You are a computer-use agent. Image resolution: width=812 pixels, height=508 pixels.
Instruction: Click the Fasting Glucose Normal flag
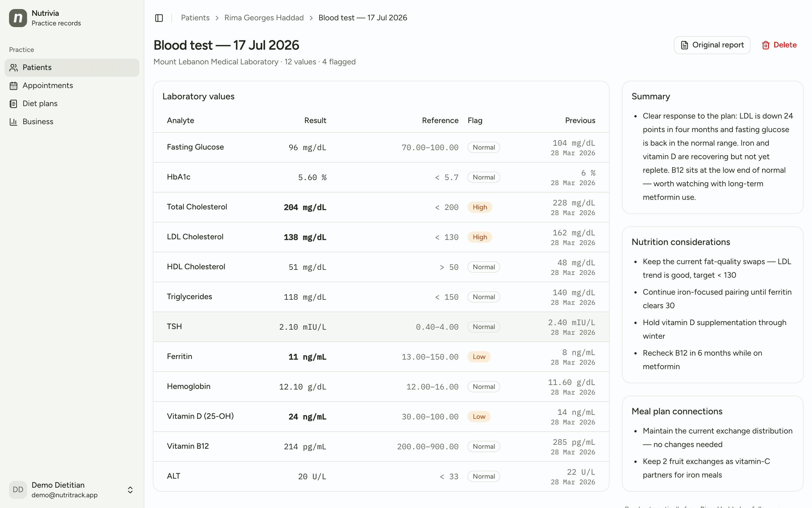pyautogui.click(x=484, y=148)
